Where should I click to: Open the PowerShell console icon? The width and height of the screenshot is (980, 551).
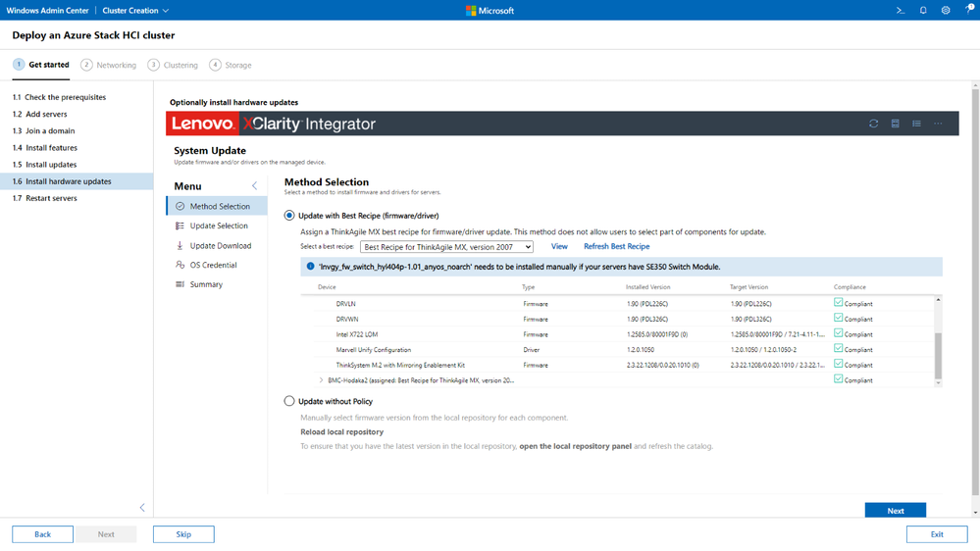[x=900, y=10]
